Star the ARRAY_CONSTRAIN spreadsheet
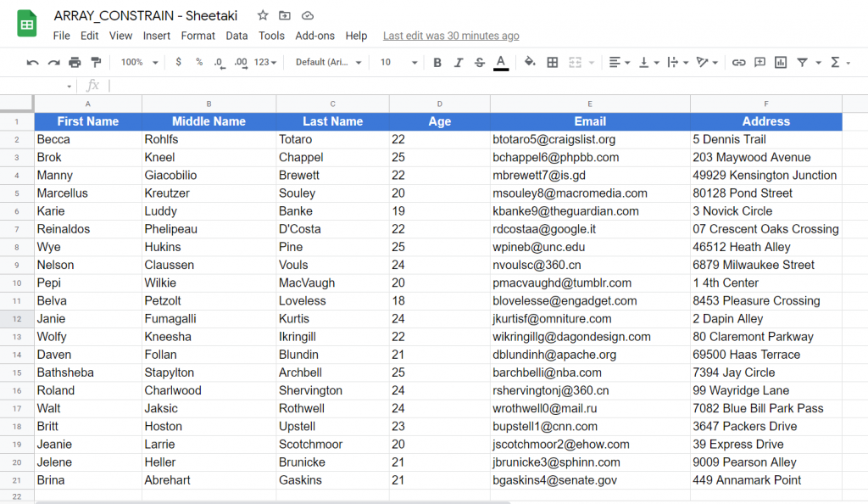Viewport: 868px width, 504px height. [262, 14]
